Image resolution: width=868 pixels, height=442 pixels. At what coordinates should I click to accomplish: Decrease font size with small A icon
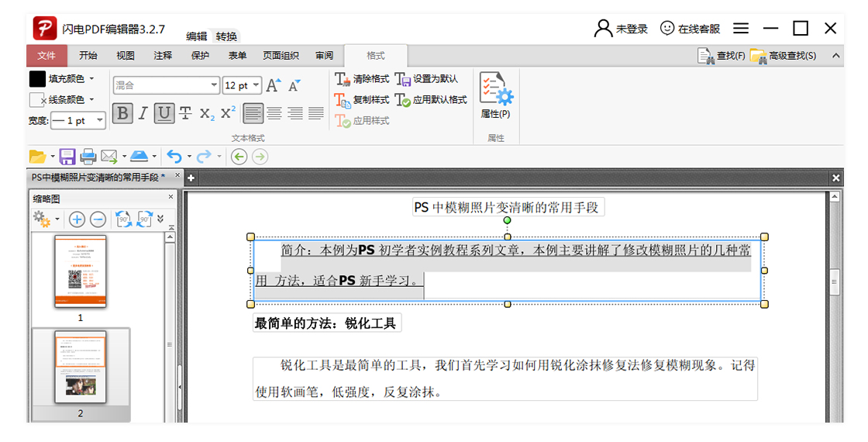(294, 86)
